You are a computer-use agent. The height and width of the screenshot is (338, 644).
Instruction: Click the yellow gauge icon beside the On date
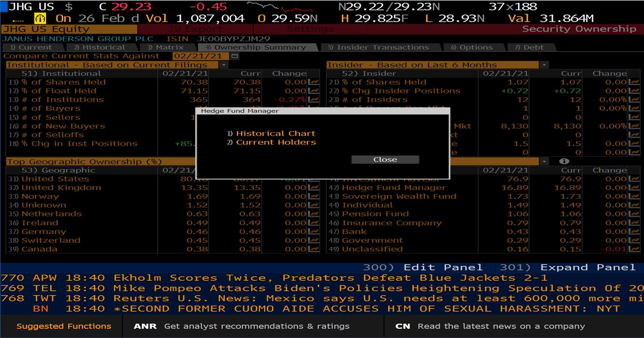coord(40,18)
